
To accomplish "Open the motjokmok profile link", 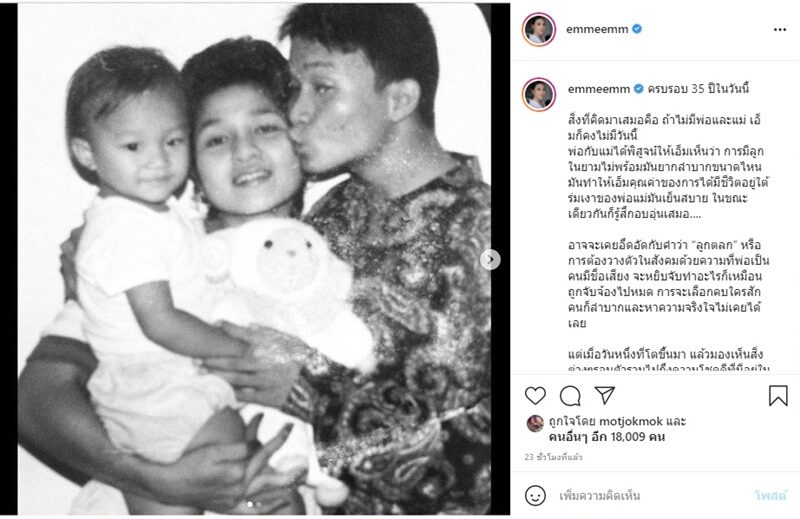I will pyautogui.click(x=630, y=422).
